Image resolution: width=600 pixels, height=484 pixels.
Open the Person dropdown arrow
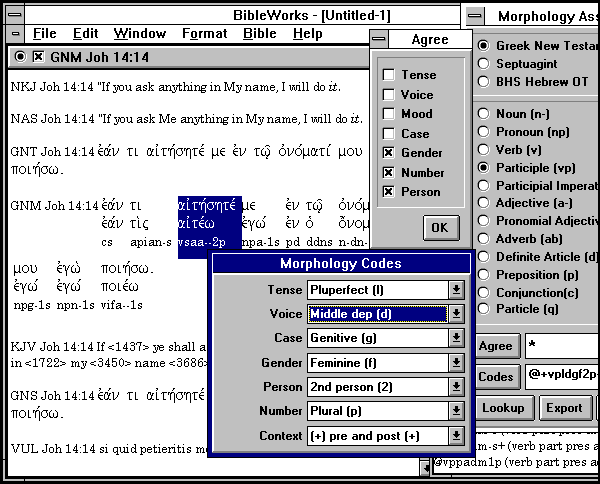[456, 387]
